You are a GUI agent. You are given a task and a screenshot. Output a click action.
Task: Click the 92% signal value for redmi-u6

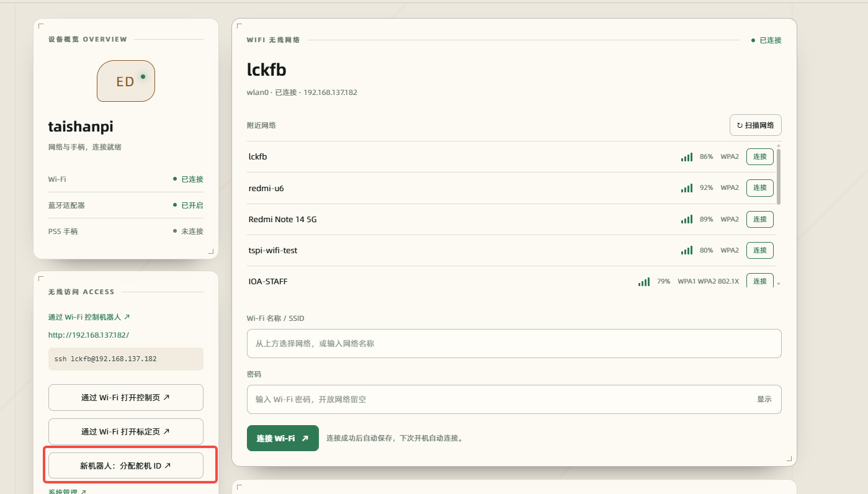click(x=707, y=188)
